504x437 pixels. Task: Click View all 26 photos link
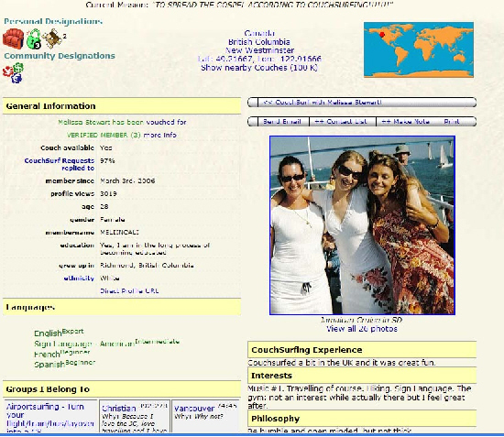pyautogui.click(x=362, y=329)
